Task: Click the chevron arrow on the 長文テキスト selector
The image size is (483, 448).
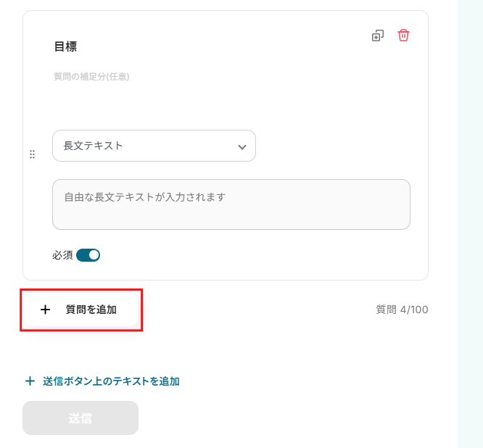Action: 242,146
